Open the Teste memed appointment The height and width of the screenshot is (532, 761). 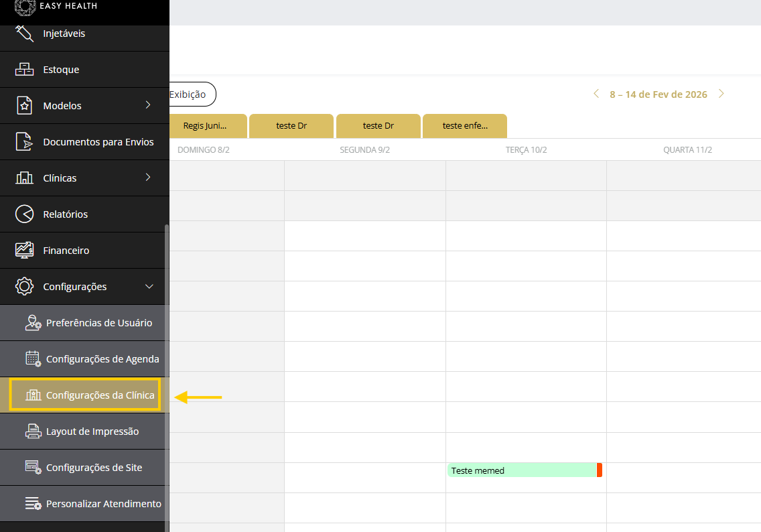click(523, 470)
